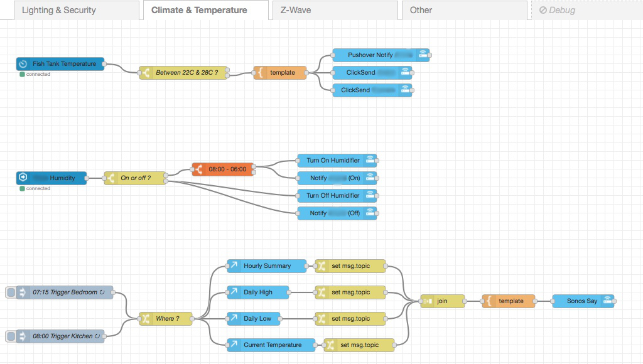The height and width of the screenshot is (364, 643).
Task: Click the Turn On Humidifier service icon
Action: (x=370, y=160)
